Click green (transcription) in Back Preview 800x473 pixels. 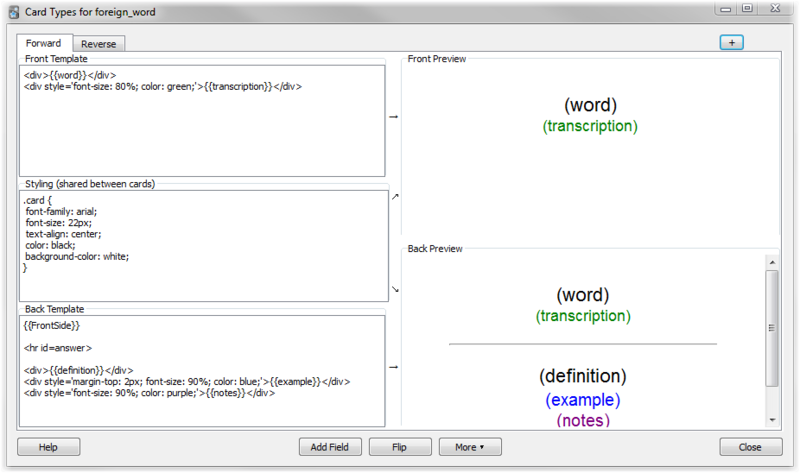tap(583, 316)
